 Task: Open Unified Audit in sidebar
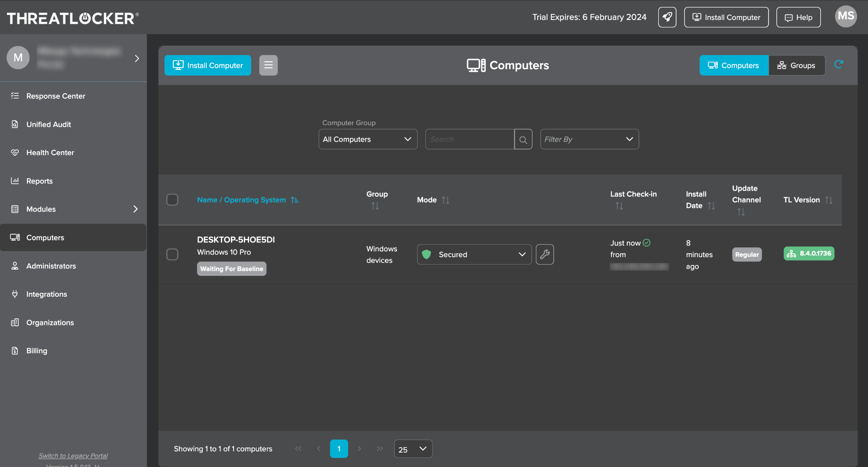pyautogui.click(x=73, y=125)
